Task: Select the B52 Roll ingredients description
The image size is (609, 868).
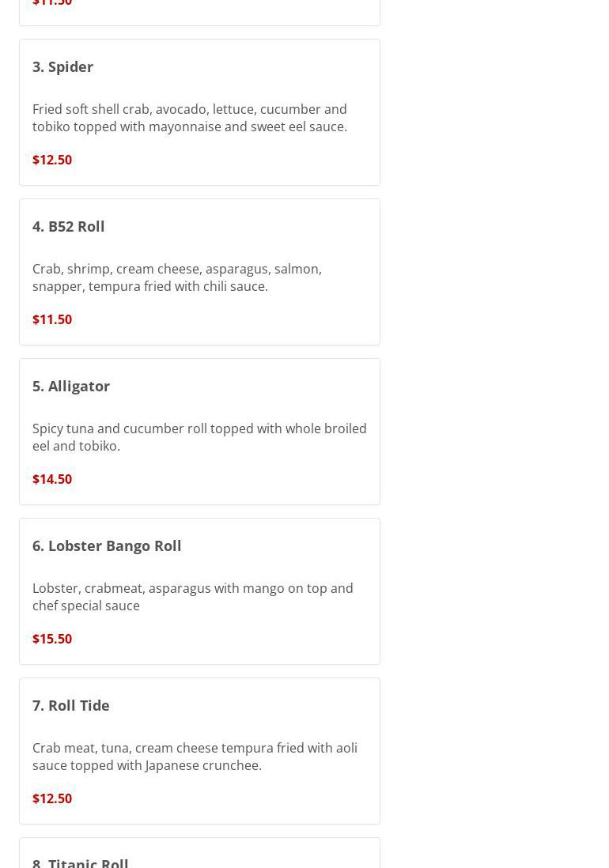Action: click(177, 277)
